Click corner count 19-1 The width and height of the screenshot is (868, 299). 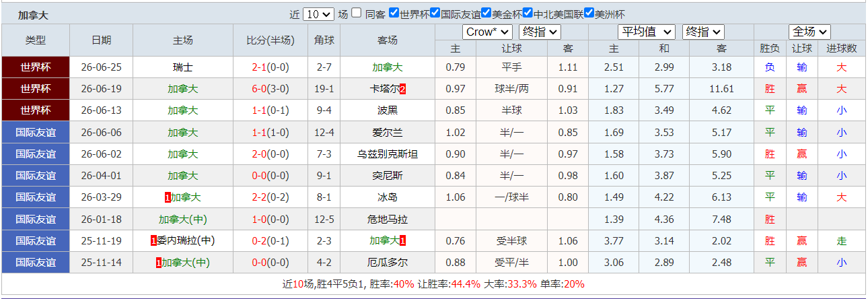pos(324,89)
